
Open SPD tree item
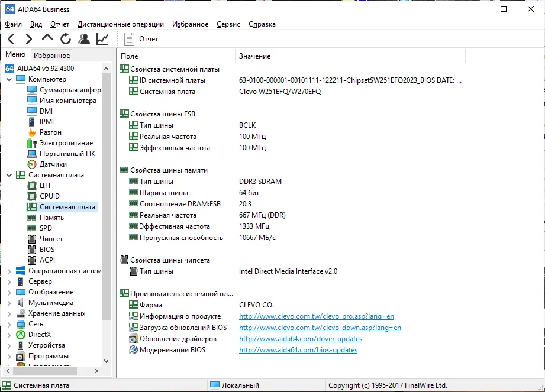click(x=40, y=228)
